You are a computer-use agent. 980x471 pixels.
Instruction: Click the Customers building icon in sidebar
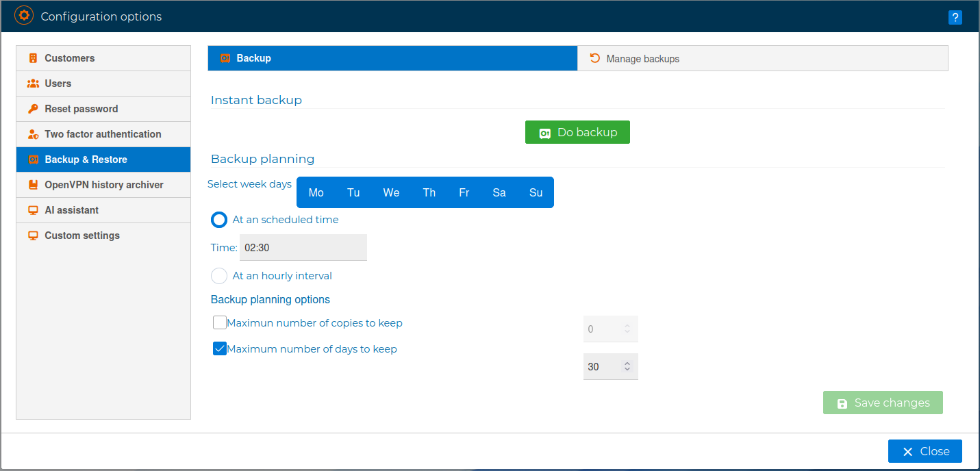33,58
